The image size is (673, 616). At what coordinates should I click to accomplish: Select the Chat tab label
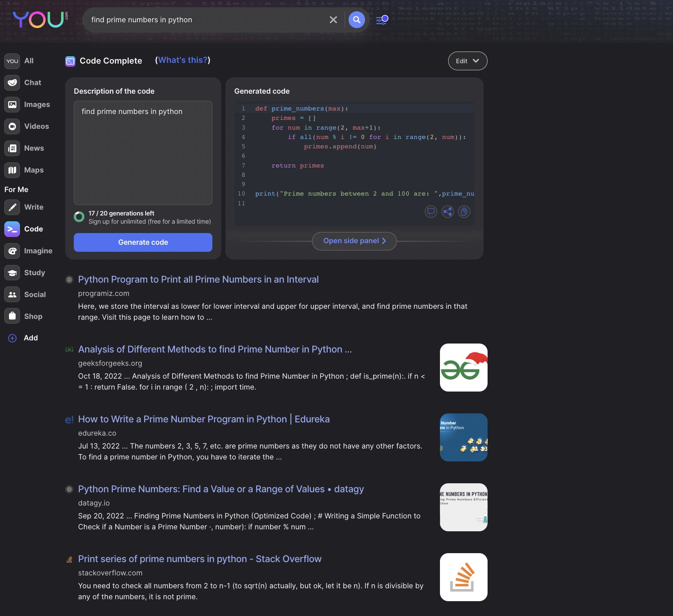click(x=32, y=83)
